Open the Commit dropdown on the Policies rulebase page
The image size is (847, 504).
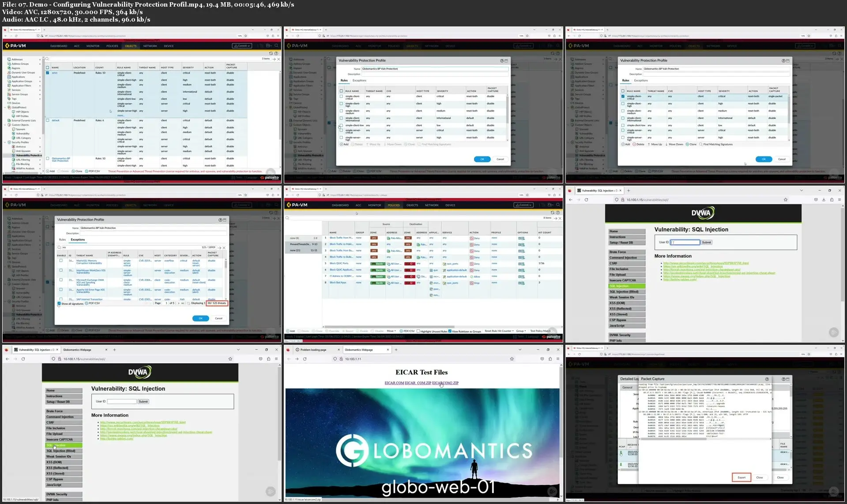pyautogui.click(x=523, y=205)
